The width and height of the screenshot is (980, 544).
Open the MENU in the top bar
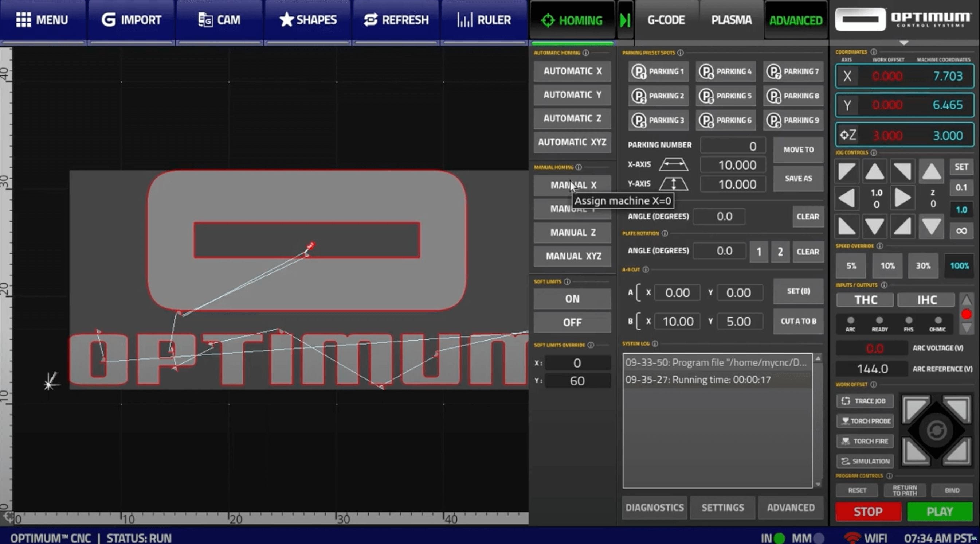42,20
